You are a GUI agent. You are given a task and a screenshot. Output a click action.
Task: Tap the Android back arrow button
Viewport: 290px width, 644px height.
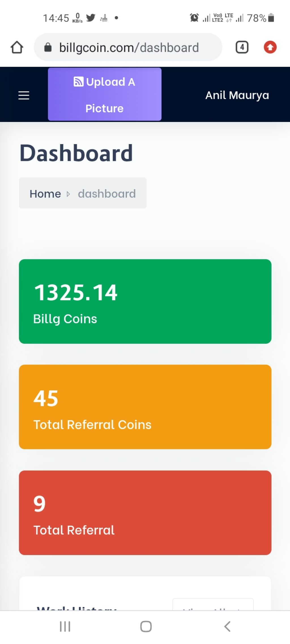(x=227, y=626)
